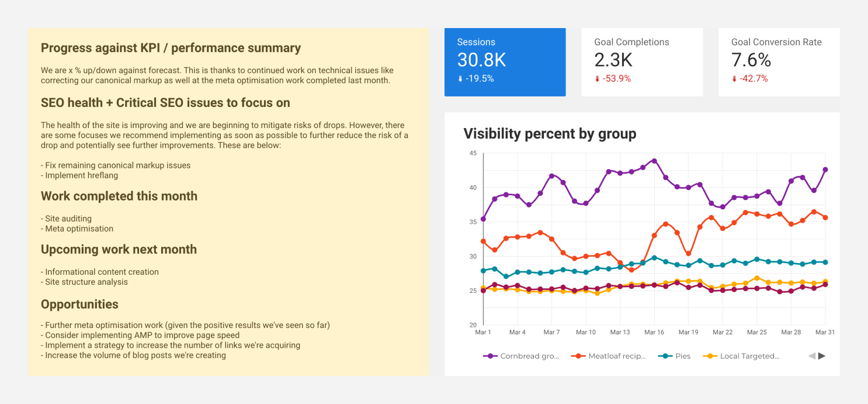Viewport: 868px width, 404px height.
Task: Select the Sessions scorecard
Action: (x=505, y=62)
